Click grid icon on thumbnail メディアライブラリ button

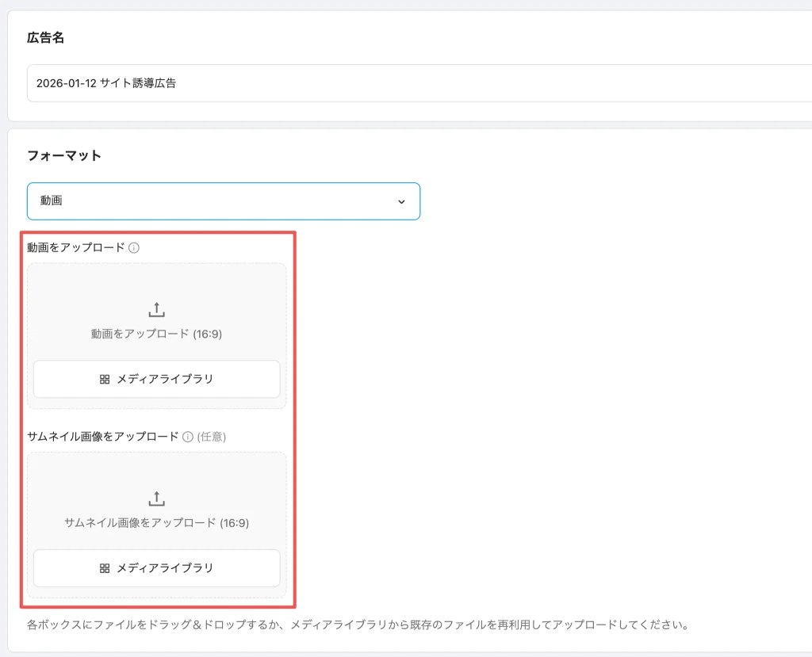[105, 568]
